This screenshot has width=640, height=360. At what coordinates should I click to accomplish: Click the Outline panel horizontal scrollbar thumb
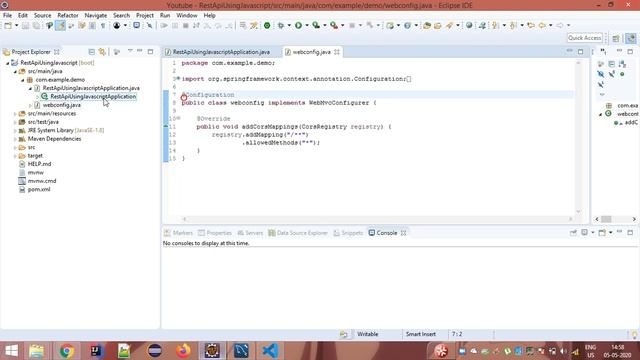point(606,219)
